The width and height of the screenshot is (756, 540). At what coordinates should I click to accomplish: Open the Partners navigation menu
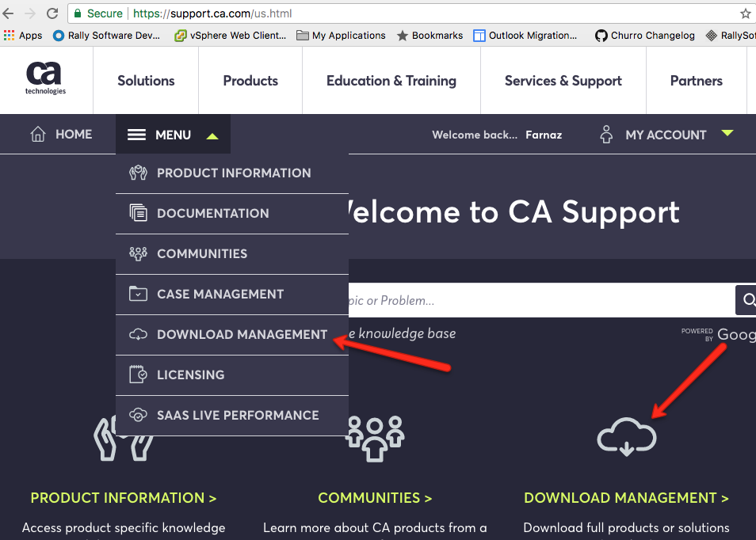point(697,81)
